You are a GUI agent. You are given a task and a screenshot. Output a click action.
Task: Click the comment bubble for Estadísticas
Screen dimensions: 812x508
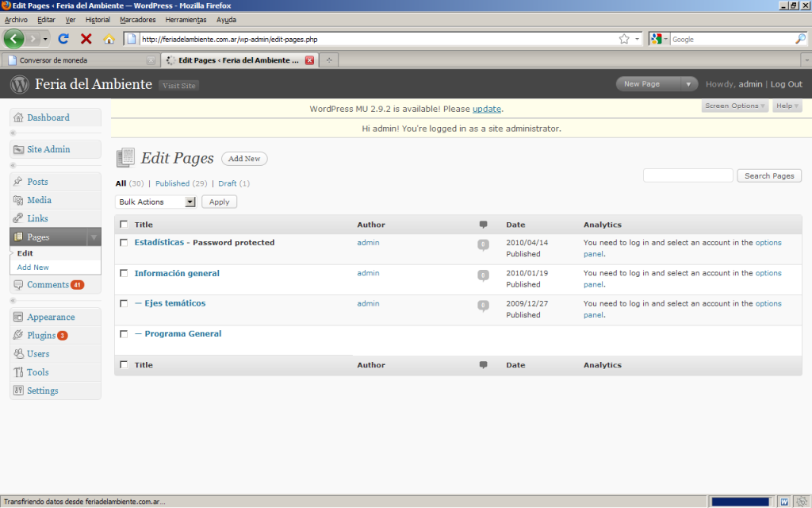click(483, 244)
